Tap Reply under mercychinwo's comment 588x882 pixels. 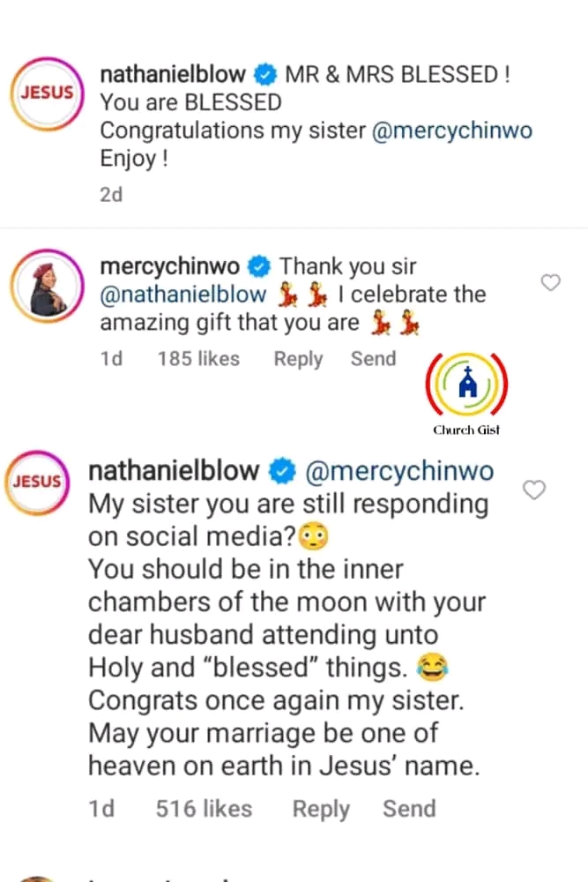298,359
